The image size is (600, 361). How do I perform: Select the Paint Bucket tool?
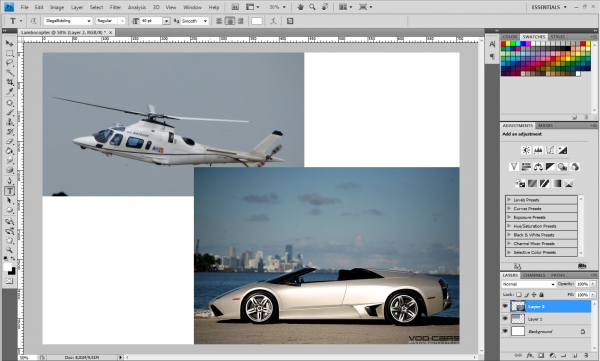pos(9,151)
